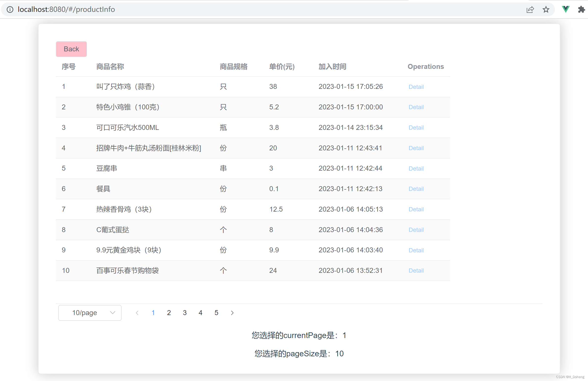
Task: Click product name 餐具
Action: [x=103, y=189]
